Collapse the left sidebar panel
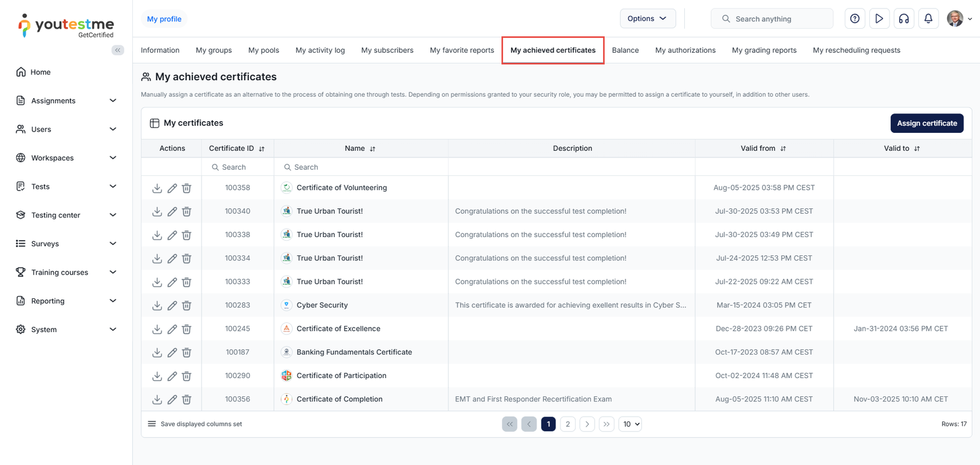This screenshot has width=980, height=465. pos(118,50)
